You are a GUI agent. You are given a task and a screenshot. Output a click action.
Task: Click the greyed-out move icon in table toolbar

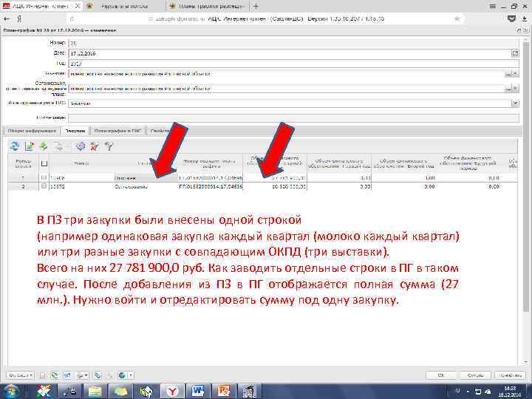pos(58,146)
